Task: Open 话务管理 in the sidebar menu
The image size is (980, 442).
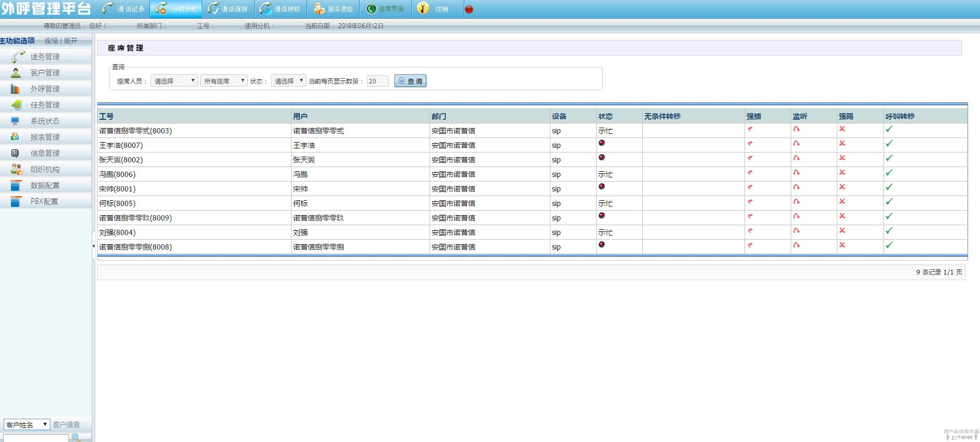Action: [45, 57]
